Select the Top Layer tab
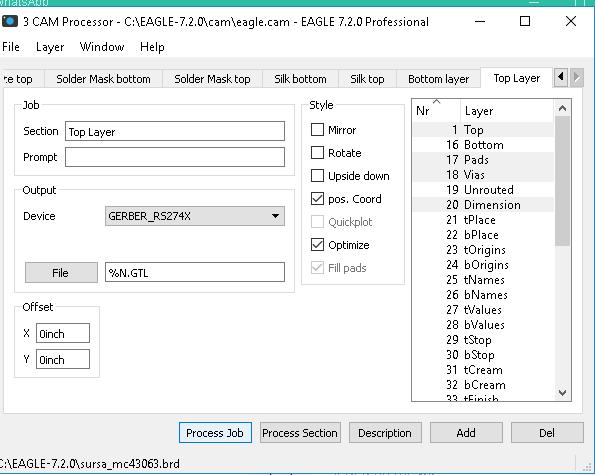Image resolution: width=595 pixels, height=475 pixels. tap(516, 78)
